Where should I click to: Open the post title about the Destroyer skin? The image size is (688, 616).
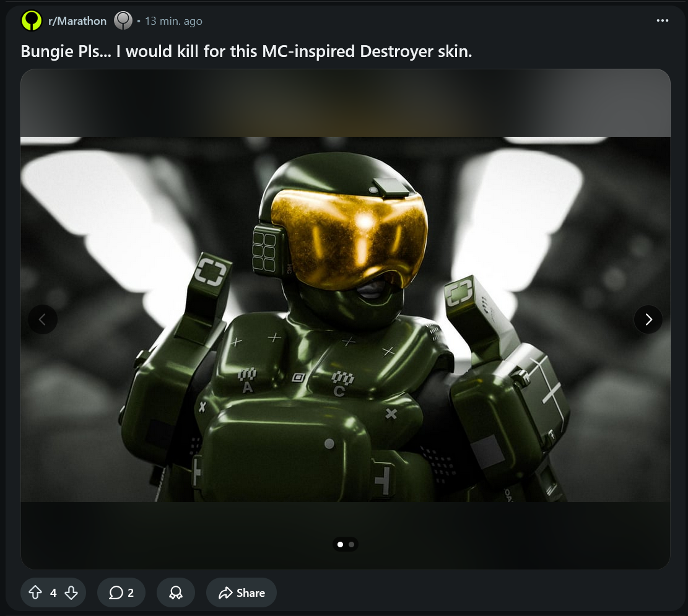(246, 51)
